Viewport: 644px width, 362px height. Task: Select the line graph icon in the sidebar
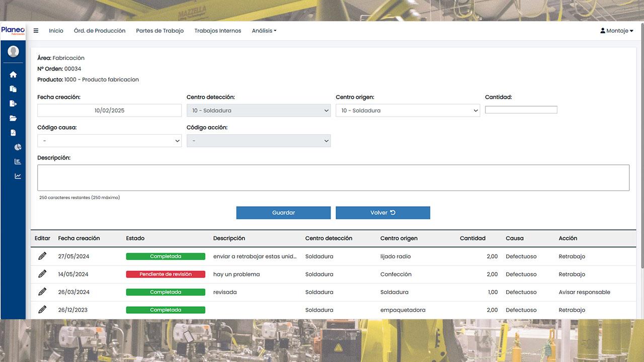pos(13,175)
